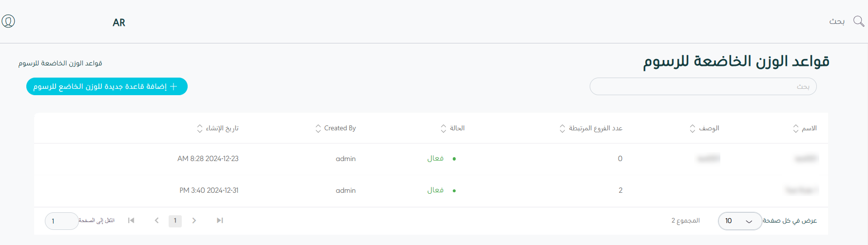The width and height of the screenshot is (868, 245).
Task: Click the user profile icon
Action: pos(8,21)
